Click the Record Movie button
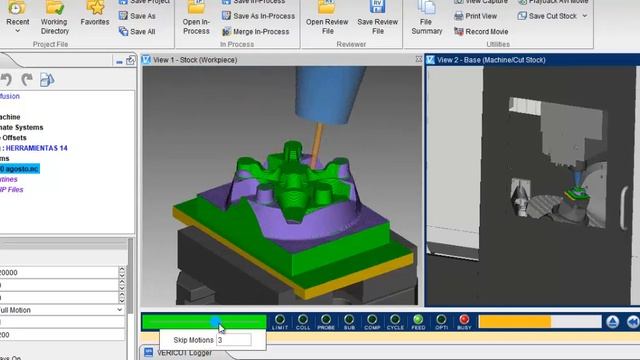The width and height of the screenshot is (640, 360). 481,31
